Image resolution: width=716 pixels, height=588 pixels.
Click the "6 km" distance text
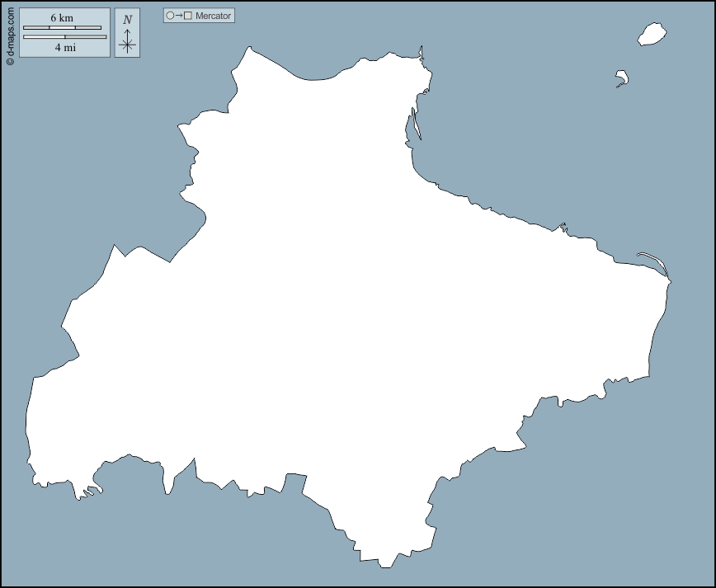click(62, 18)
